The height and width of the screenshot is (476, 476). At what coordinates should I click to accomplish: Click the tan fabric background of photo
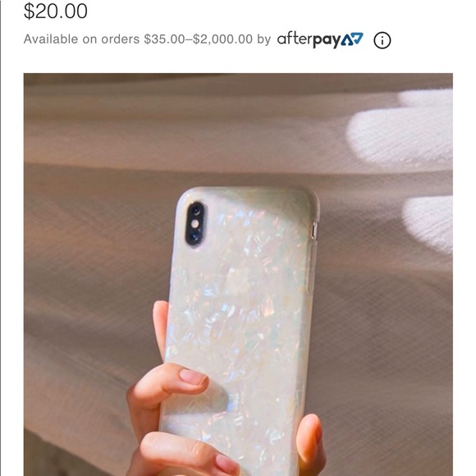click(x=91, y=243)
